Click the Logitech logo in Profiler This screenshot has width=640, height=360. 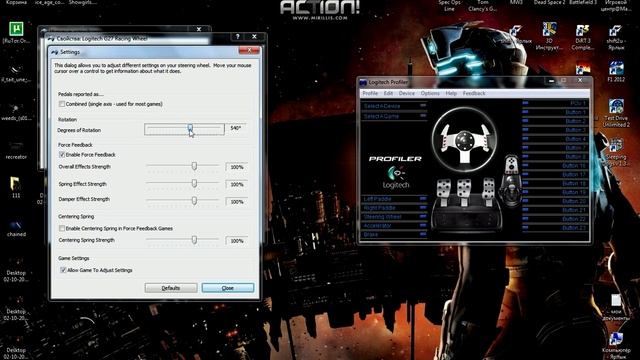coord(396,177)
